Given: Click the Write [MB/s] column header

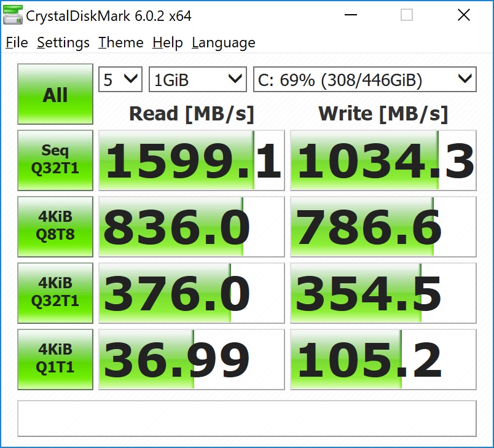Looking at the screenshot, I should 383,114.
